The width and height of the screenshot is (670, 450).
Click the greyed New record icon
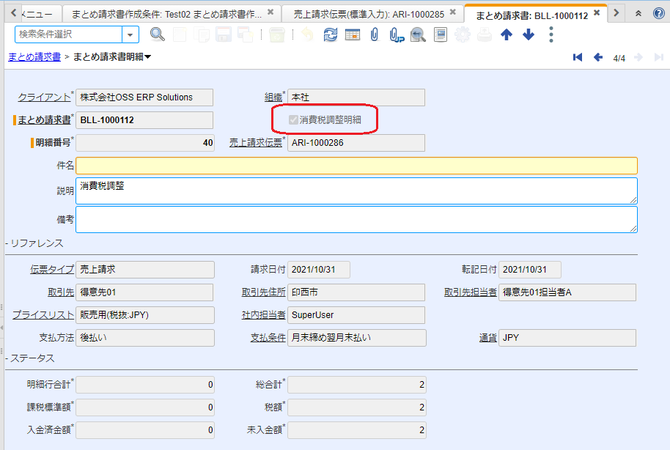pos(179,34)
